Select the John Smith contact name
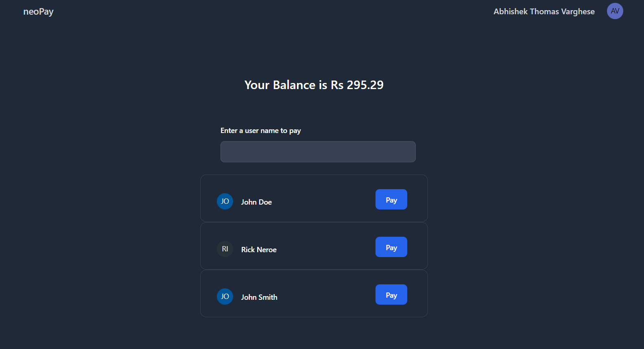This screenshot has width=644, height=349. [259, 297]
